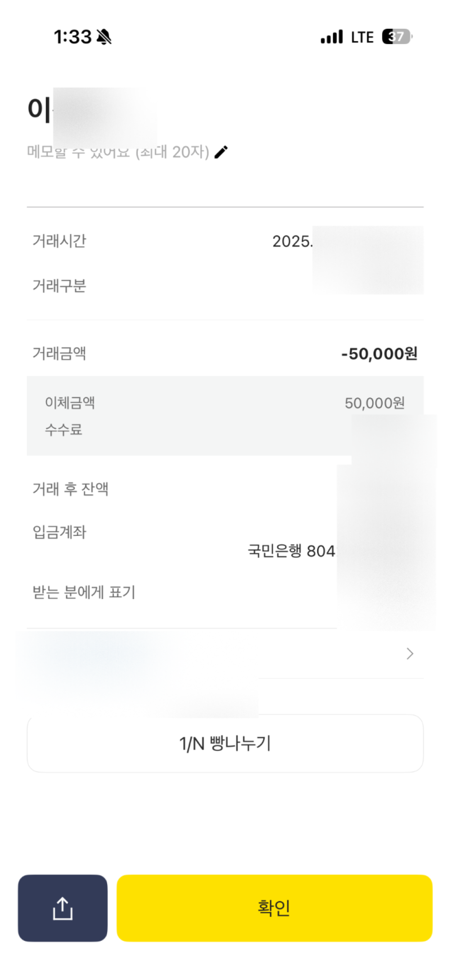Tap the pencil icon to edit memo

tap(221, 152)
